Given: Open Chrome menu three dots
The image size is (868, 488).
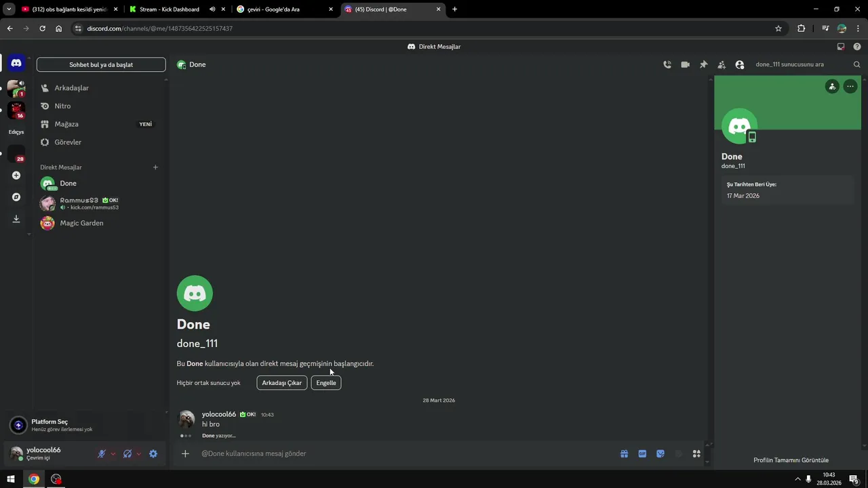Looking at the screenshot, I should pos(859,28).
